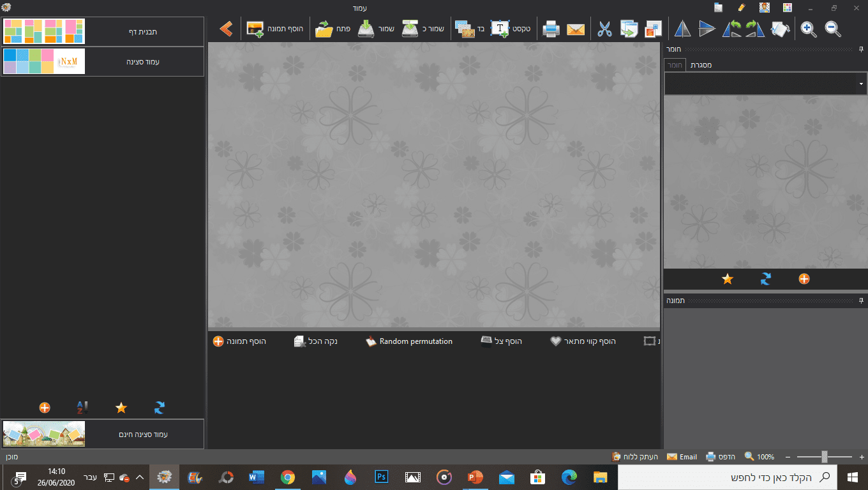Open the Windows Start menu
Viewport: 868px width, 490px height.
(852, 477)
